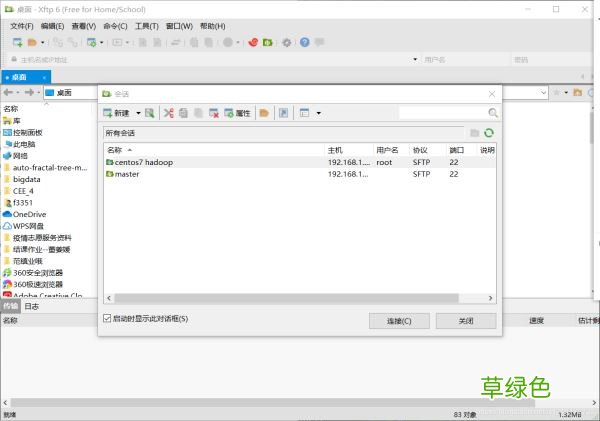Click the paste icon in sessions dialog
600x421 pixels.
198,113
